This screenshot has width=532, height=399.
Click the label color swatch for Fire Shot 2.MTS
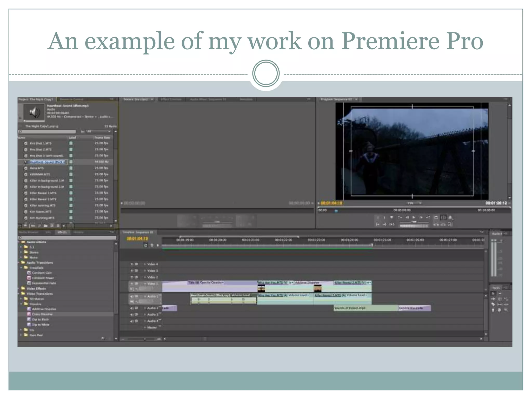click(71, 149)
